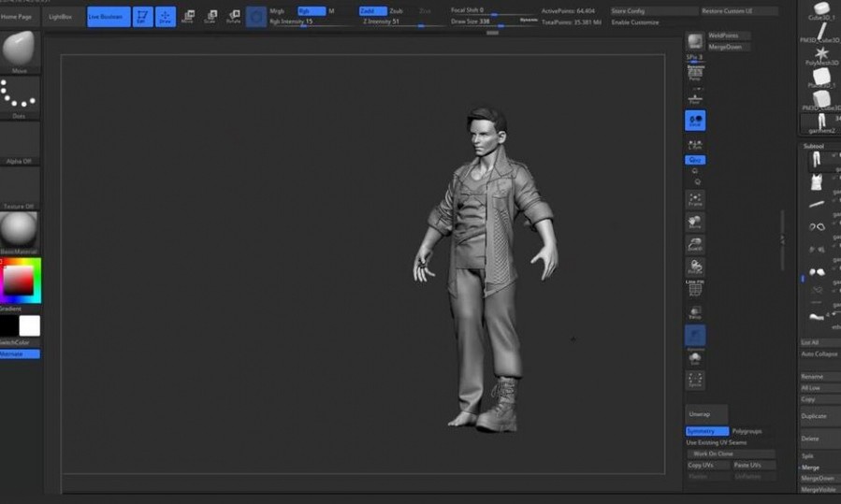Click WeldPoints button
841x504 pixels.
click(729, 36)
